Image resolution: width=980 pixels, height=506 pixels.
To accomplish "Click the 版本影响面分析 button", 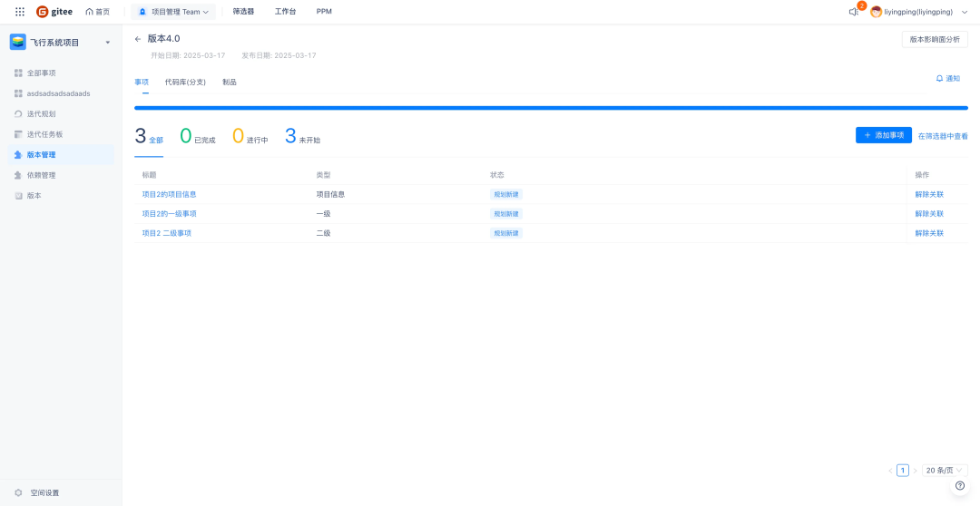I will pyautogui.click(x=935, y=39).
